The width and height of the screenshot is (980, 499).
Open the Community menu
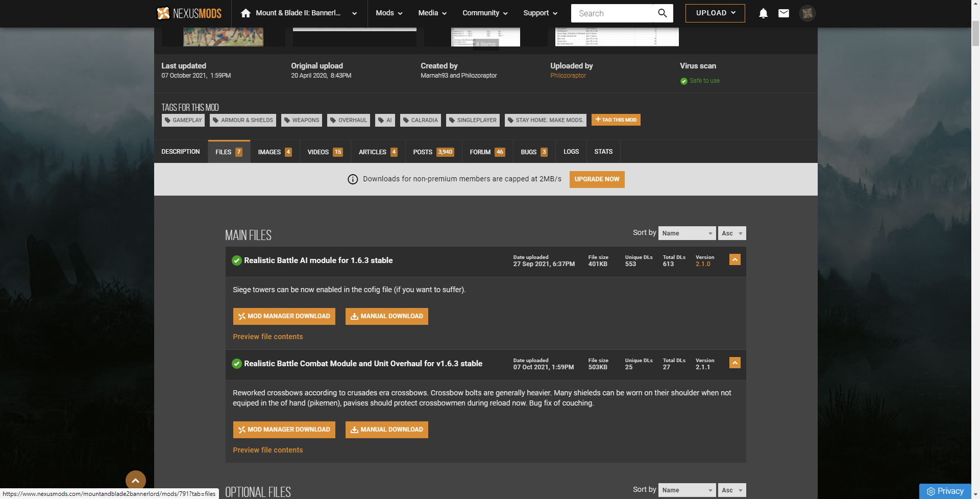click(485, 13)
